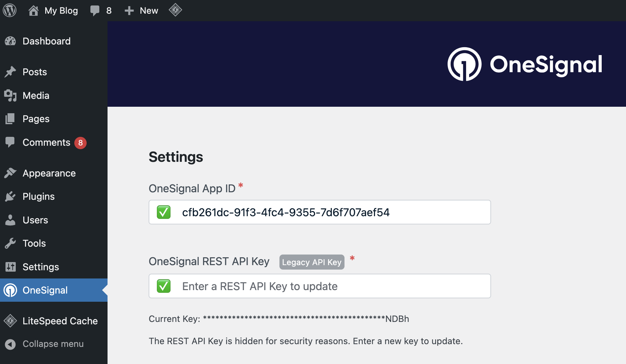
Task: Click the Legacy API Key badge
Action: pyautogui.click(x=312, y=262)
